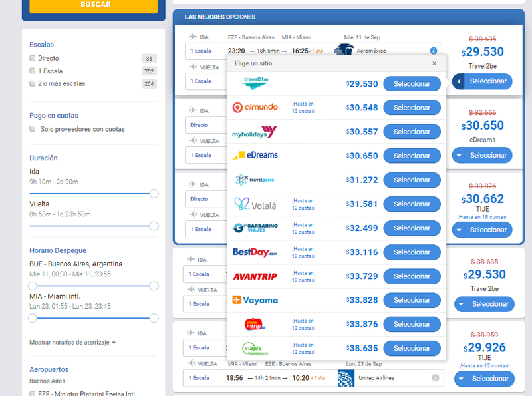Click the Vuelta duration slider handle
The image size is (532, 396).
[154, 226]
